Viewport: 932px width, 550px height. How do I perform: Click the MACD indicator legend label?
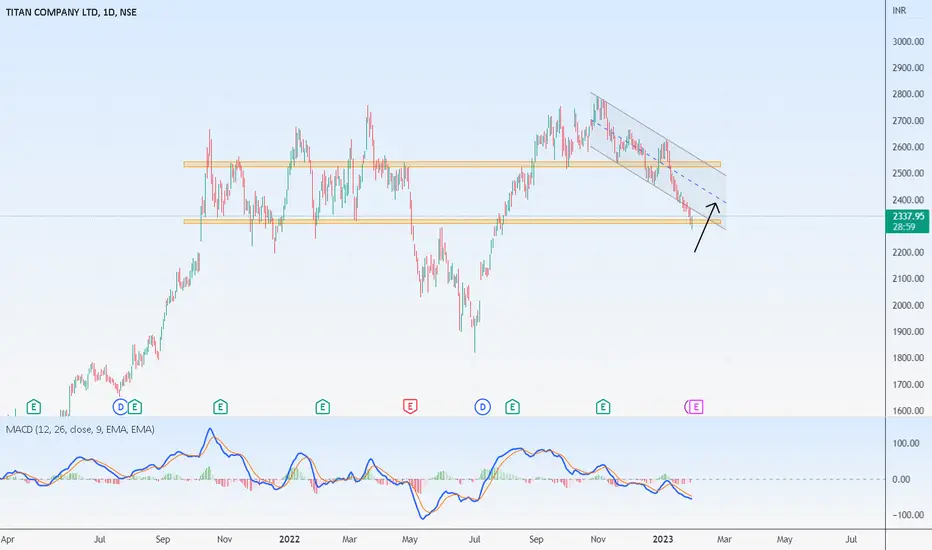pyautogui.click(x=80, y=429)
